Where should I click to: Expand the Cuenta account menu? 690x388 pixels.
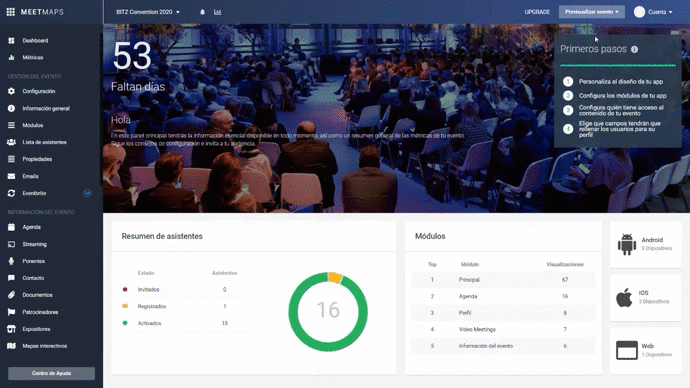point(660,12)
